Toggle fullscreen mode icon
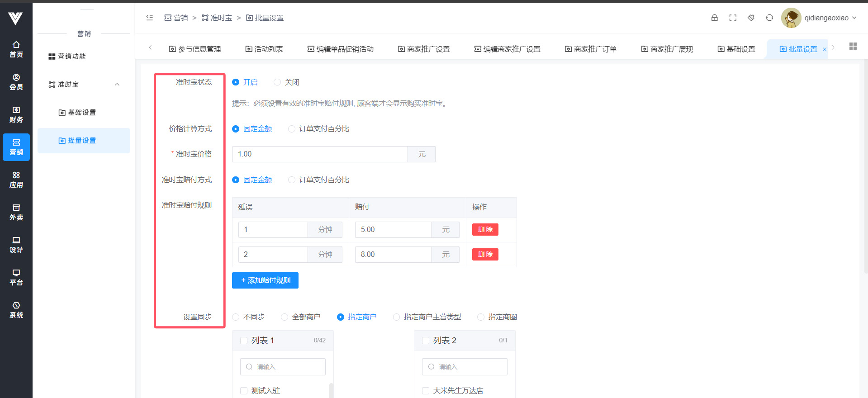 (x=733, y=18)
